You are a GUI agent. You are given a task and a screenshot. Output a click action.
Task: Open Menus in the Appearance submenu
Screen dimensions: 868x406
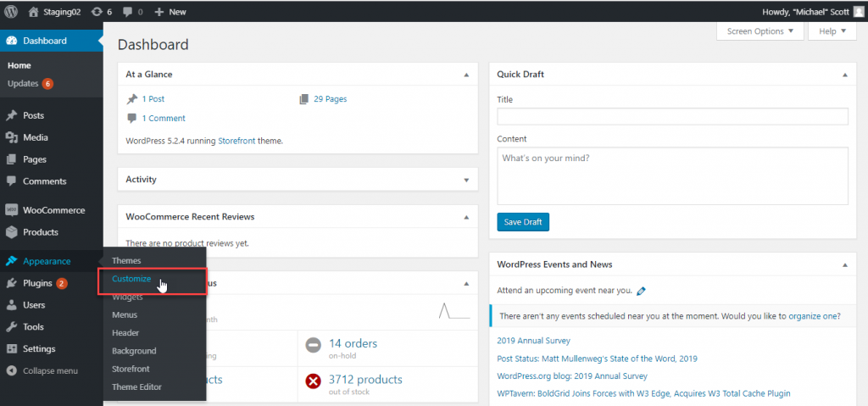tap(125, 314)
